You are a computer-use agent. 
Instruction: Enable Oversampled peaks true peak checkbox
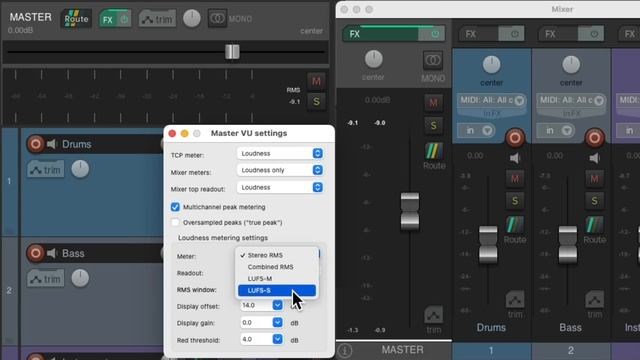[175, 222]
